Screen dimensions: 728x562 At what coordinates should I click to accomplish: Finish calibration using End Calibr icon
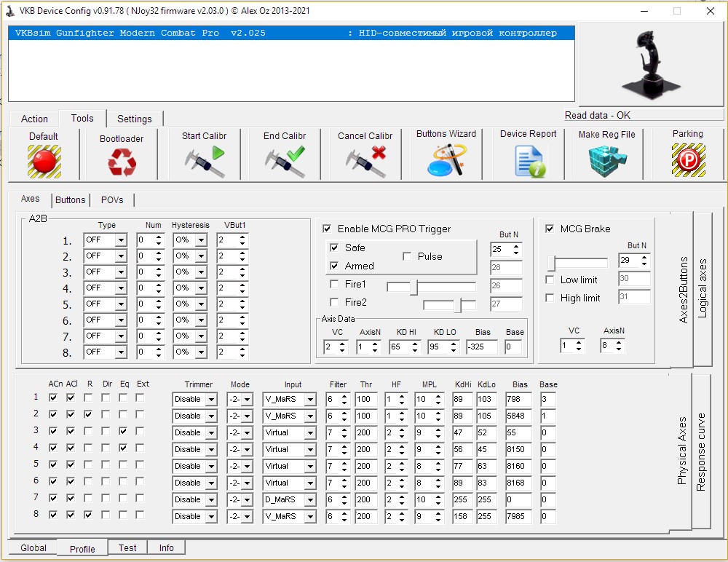[285, 161]
